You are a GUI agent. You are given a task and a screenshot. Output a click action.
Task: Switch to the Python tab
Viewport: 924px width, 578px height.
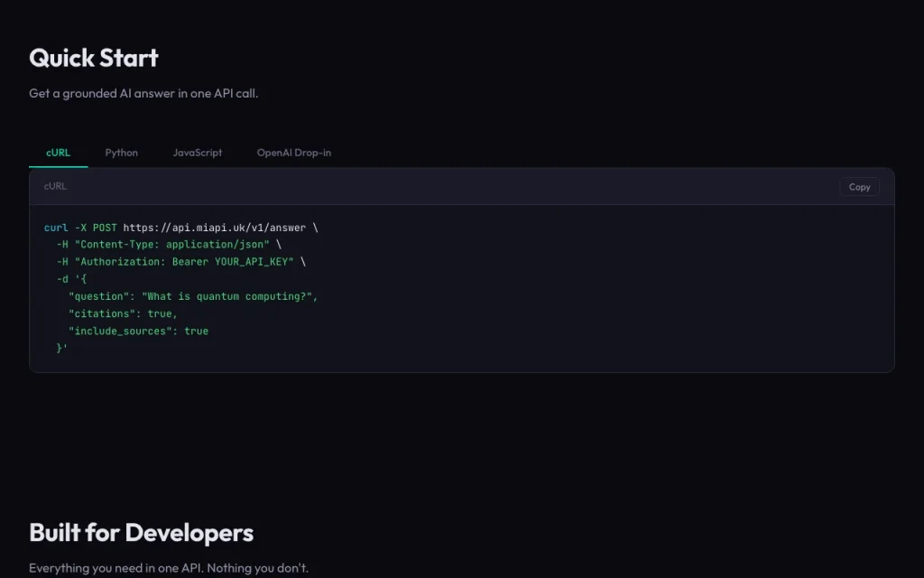[x=122, y=153]
